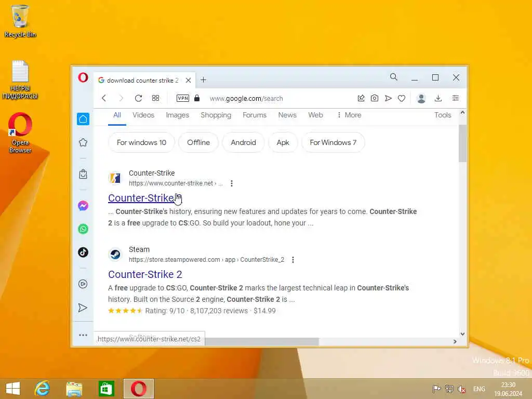This screenshot has width=532, height=399.
Task: Open WhatsApp from the sidebar
Action: click(83, 229)
